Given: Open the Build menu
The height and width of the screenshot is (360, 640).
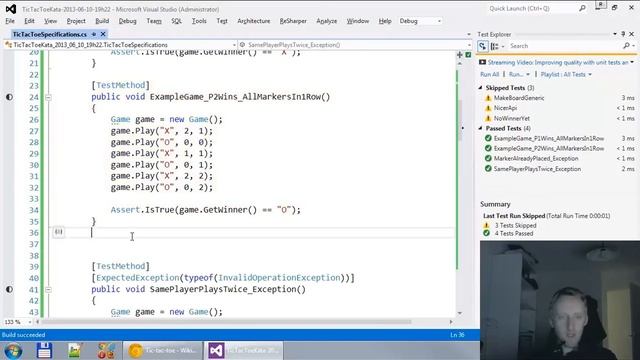Looking at the screenshot, I should (102, 21).
